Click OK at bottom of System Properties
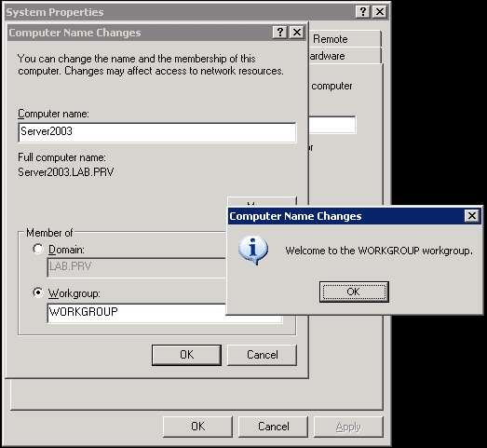487x448 pixels. click(x=197, y=427)
